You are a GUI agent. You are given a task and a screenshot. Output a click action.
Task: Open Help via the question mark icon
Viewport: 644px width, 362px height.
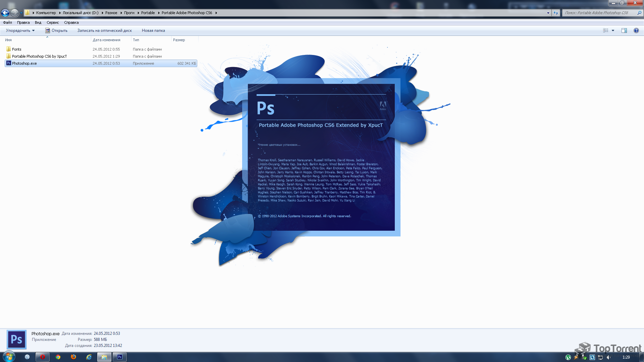[636, 31]
